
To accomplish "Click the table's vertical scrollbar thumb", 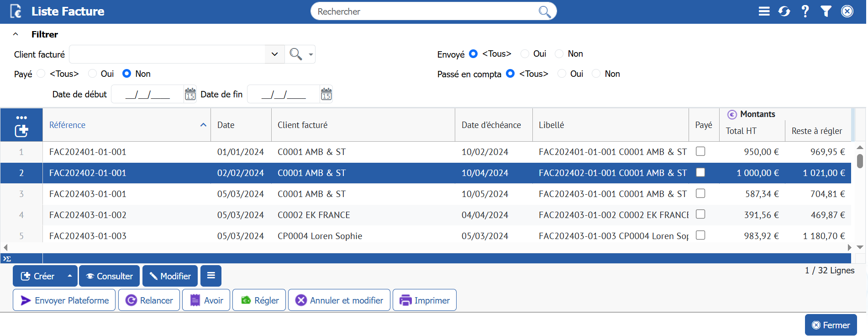I will pyautogui.click(x=860, y=161).
